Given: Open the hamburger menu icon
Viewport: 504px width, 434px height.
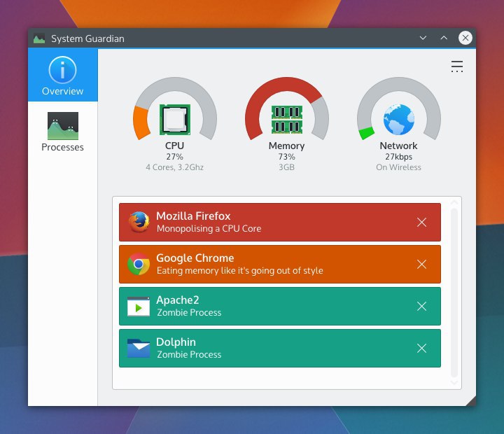Looking at the screenshot, I should point(456,66).
